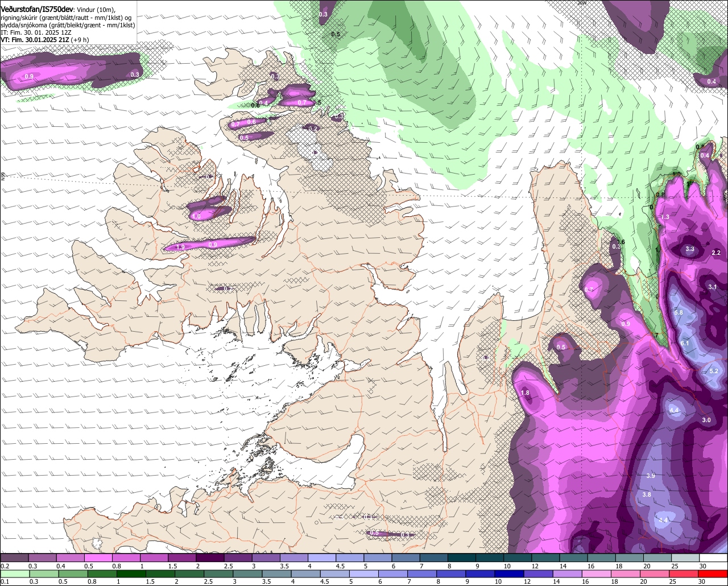
Task: Select the bright red lower legend swatch at 30
Action: tap(714, 574)
